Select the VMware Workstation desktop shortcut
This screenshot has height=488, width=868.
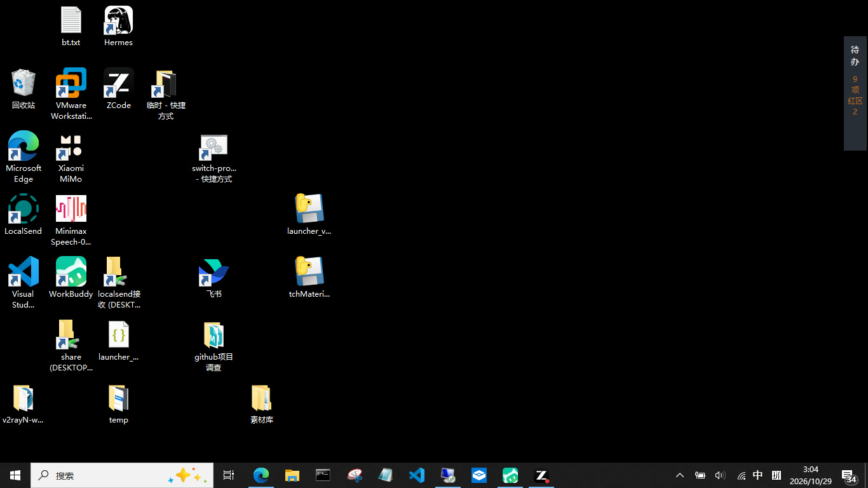tap(71, 94)
